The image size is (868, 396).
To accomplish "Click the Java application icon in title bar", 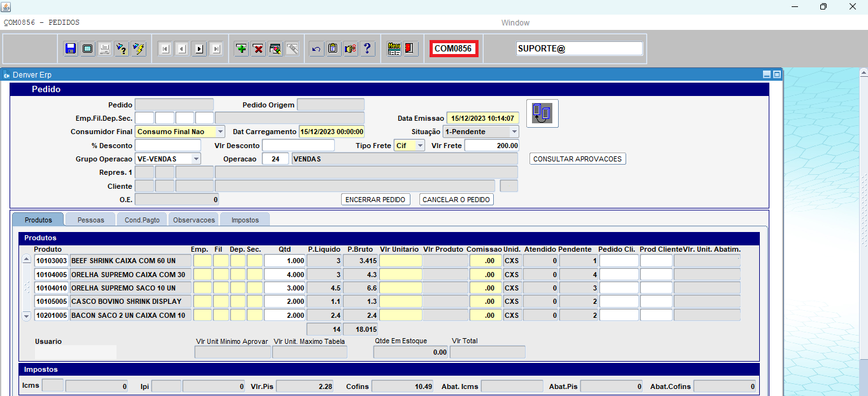I will (6, 6).
